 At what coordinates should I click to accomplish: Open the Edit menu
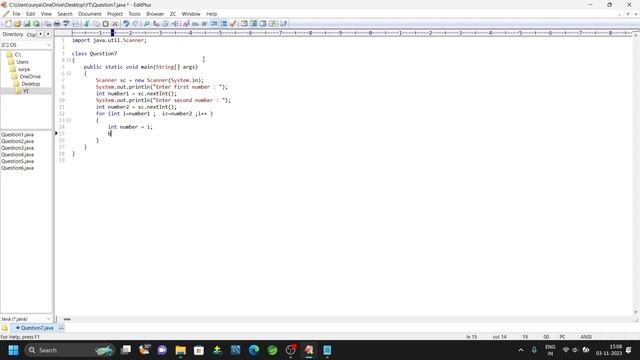tap(31, 14)
